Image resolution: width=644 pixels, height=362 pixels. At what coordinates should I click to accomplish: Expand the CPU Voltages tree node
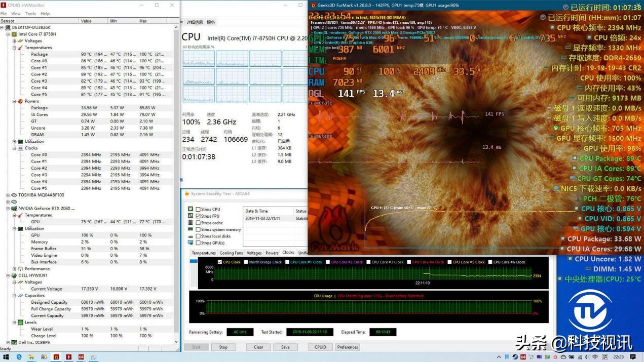click(14, 41)
